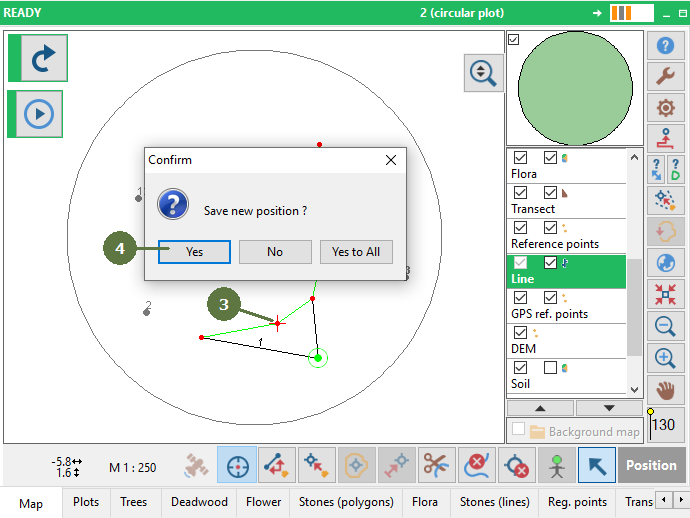The image size is (690, 518).
Task: Click the select points by area icon
Action: [665, 200]
